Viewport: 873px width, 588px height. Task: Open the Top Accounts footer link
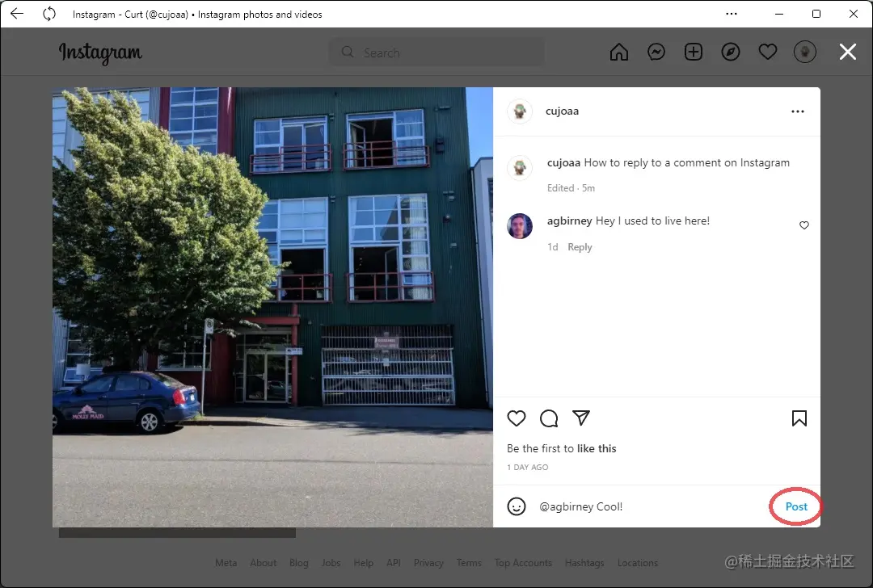[x=523, y=563]
